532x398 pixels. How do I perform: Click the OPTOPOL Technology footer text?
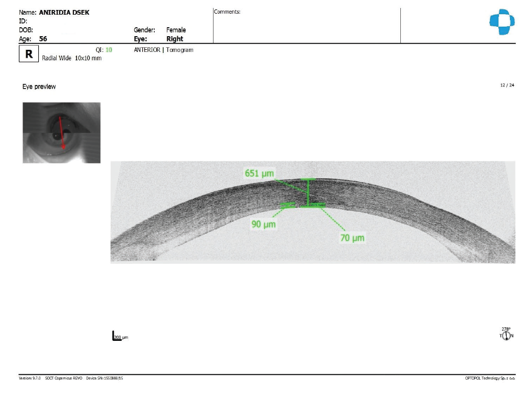coord(490,378)
